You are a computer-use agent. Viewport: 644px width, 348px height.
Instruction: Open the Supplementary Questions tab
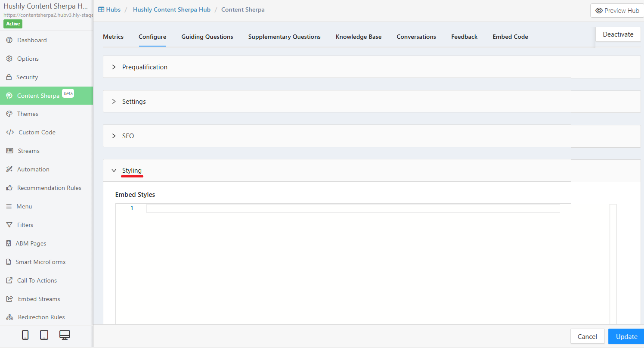pos(285,37)
